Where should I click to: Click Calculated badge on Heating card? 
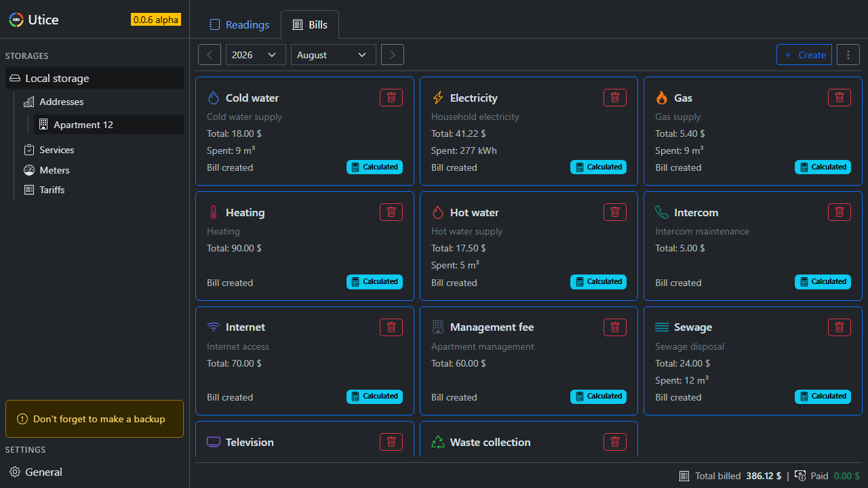pos(374,281)
